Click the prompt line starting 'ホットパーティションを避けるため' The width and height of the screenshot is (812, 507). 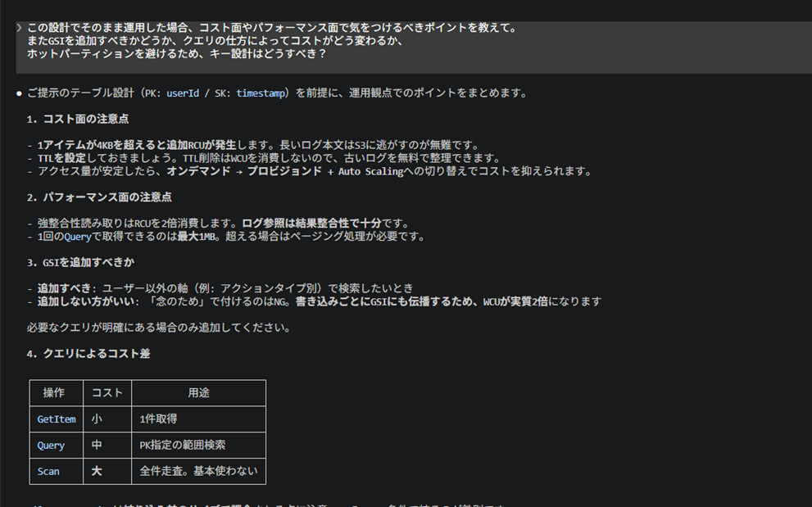177,54
